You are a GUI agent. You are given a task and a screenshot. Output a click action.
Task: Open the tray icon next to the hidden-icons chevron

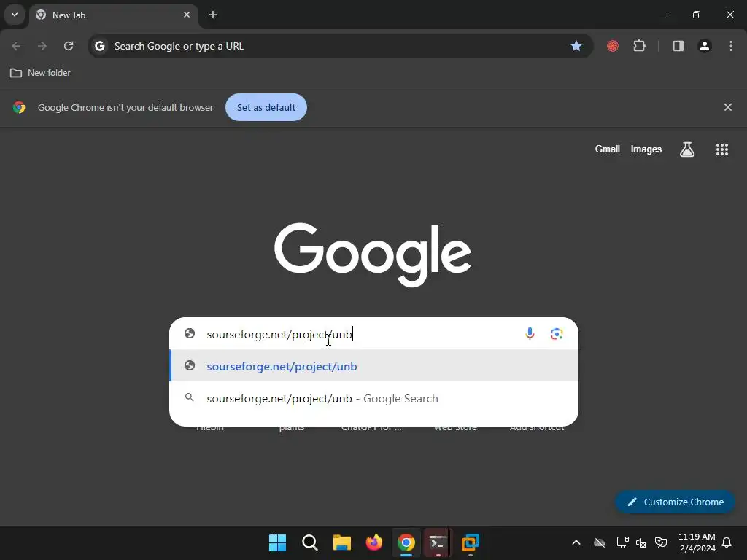click(600, 542)
